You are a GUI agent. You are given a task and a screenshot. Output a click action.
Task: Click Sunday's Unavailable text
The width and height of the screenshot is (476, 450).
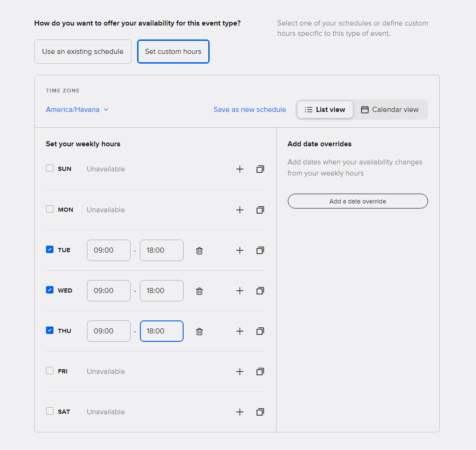click(x=106, y=169)
